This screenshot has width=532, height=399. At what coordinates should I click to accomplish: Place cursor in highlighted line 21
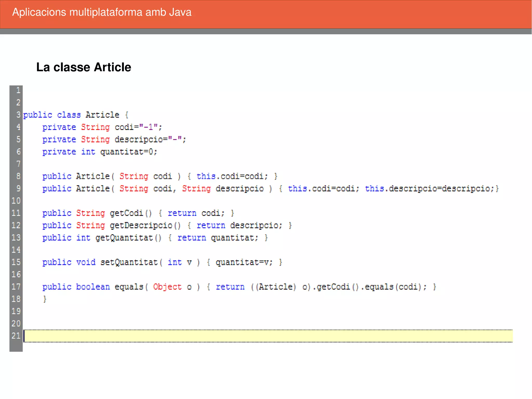point(268,336)
